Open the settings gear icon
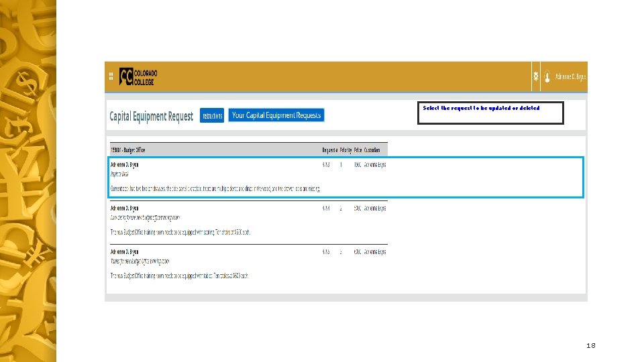The image size is (644, 362). pyautogui.click(x=535, y=76)
